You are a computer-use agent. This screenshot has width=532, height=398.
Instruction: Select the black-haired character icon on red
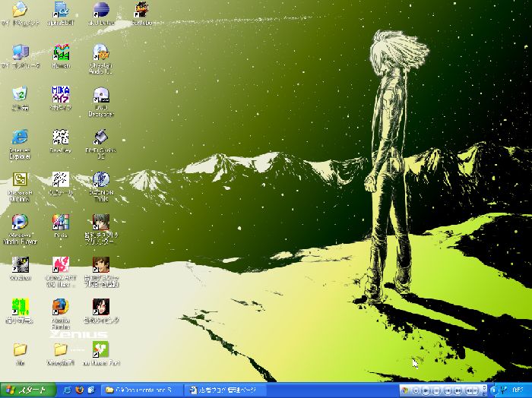click(101, 307)
